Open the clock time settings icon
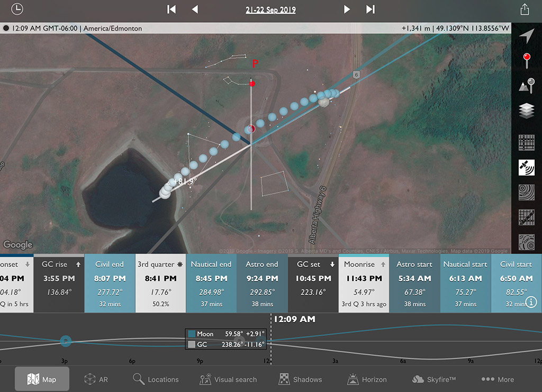 point(17,9)
